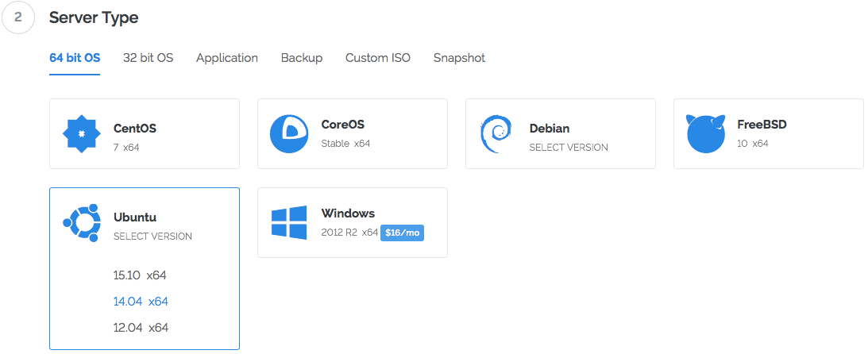Image resolution: width=868 pixels, height=354 pixels.
Task: Click the Windows logo icon
Action: (289, 222)
